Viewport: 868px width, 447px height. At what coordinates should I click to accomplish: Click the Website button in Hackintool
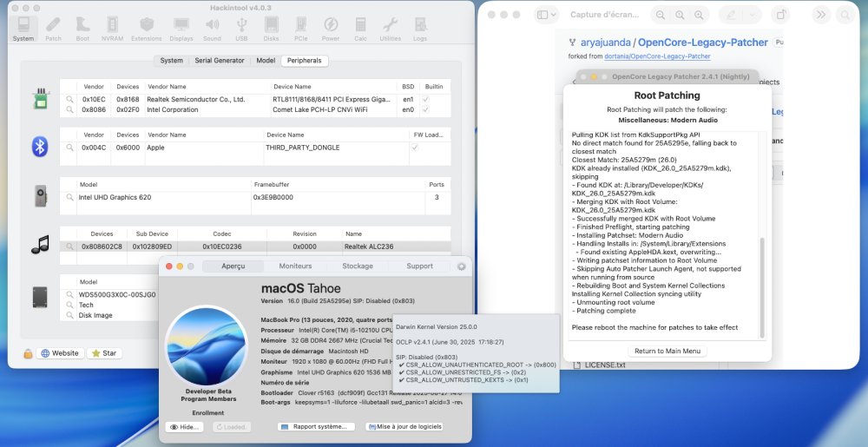(61, 353)
